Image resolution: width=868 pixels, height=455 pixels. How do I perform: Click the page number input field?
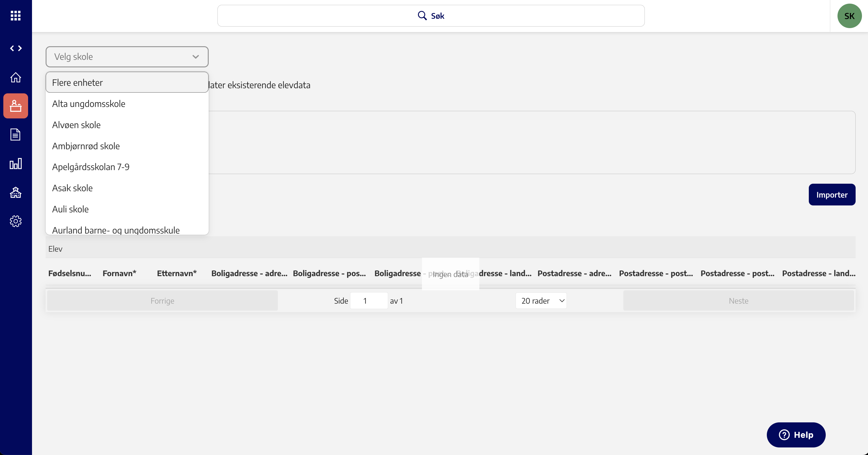(x=369, y=301)
